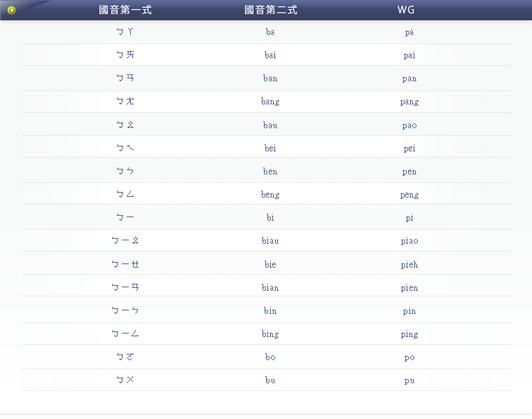
Task: Click the zhuyin cell ㄅㄚ
Action: coord(125,32)
